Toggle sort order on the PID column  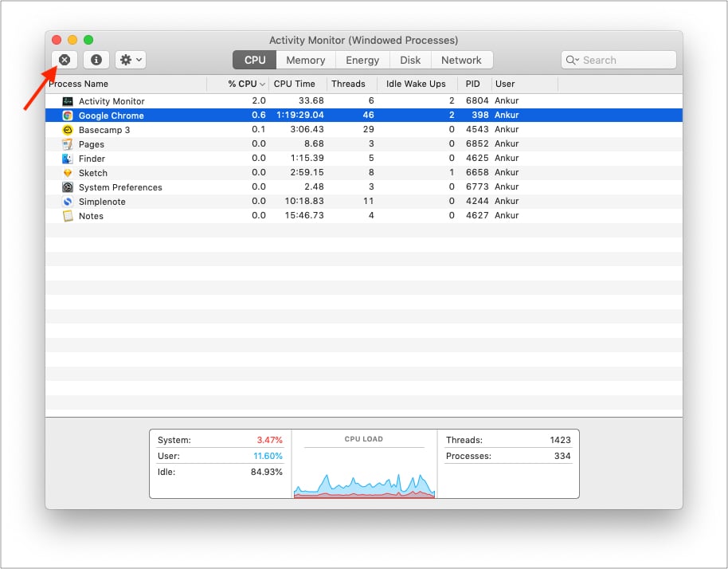[472, 83]
